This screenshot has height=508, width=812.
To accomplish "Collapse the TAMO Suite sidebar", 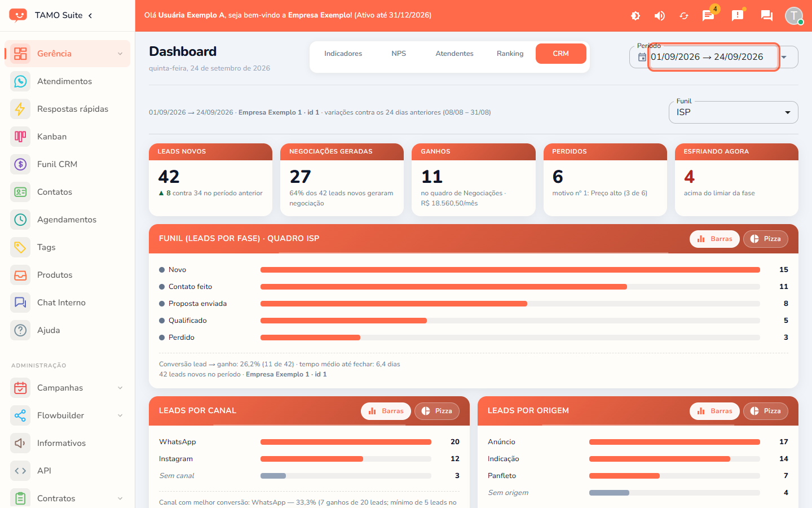I will 90,15.
